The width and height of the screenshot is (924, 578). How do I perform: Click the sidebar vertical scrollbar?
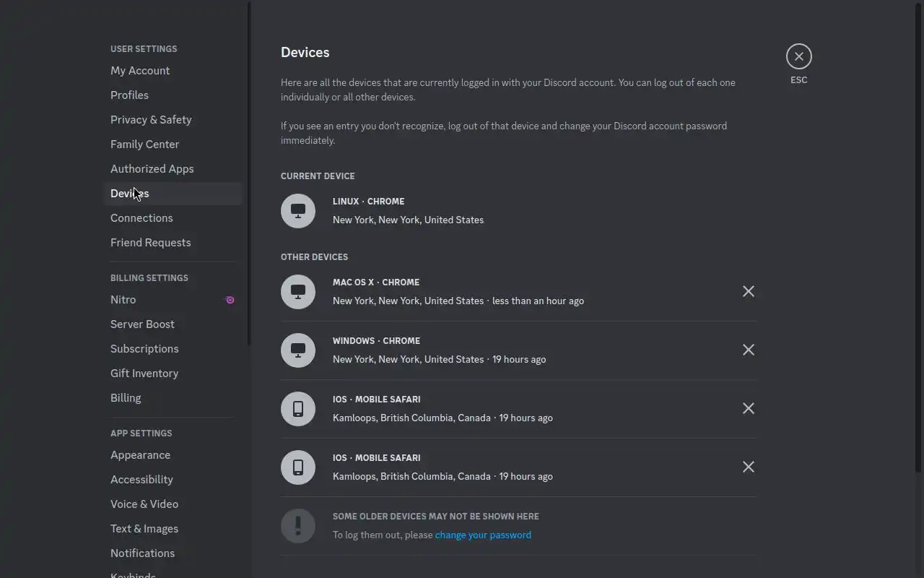click(250, 173)
